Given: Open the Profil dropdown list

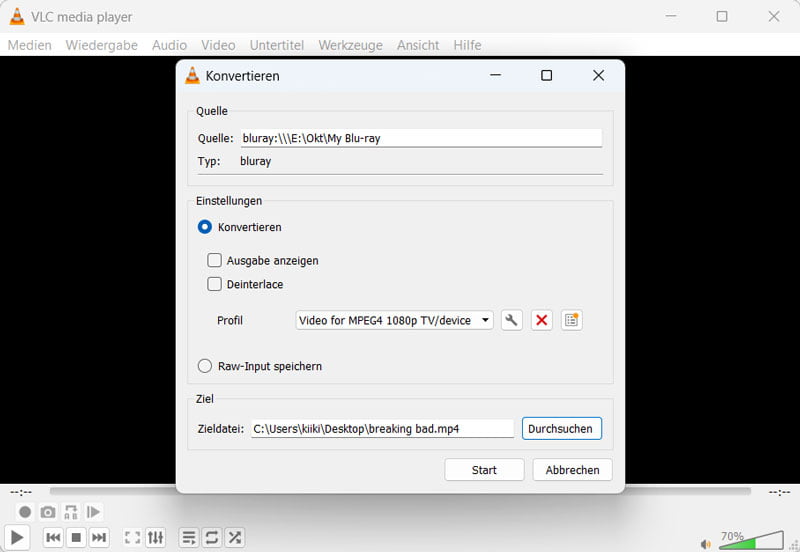Looking at the screenshot, I should (x=394, y=320).
